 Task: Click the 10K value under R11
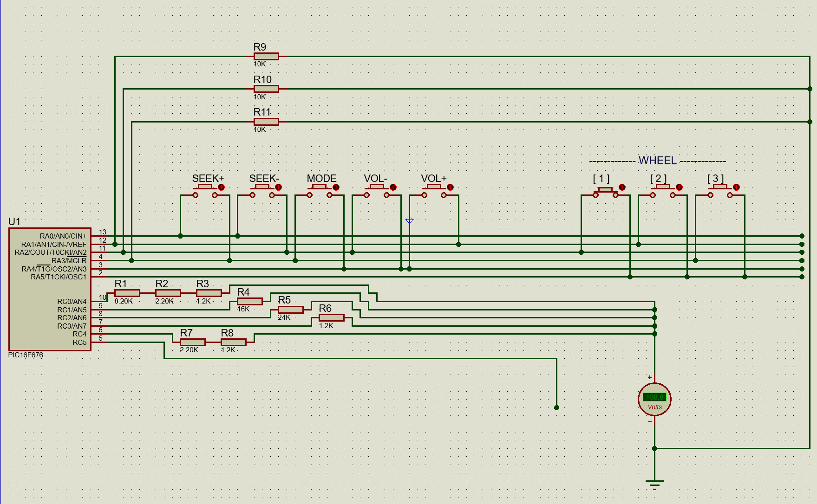pos(260,129)
